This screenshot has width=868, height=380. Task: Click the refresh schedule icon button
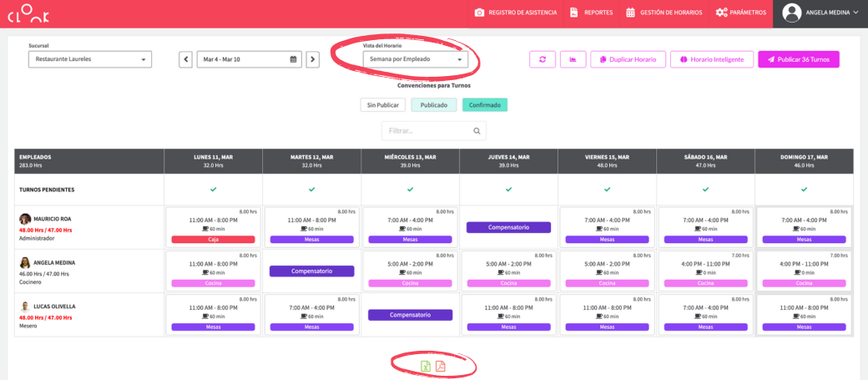click(x=542, y=59)
